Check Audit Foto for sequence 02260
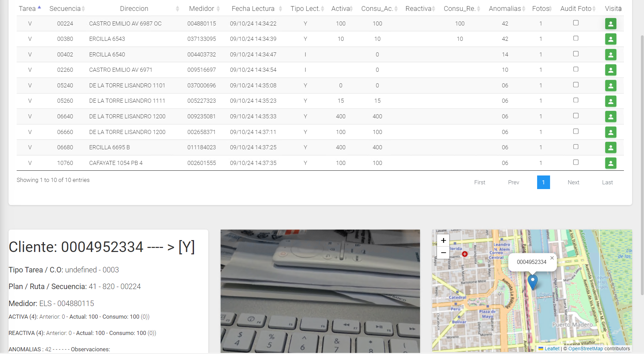Image resolution: width=644 pixels, height=354 pixels. tap(576, 69)
